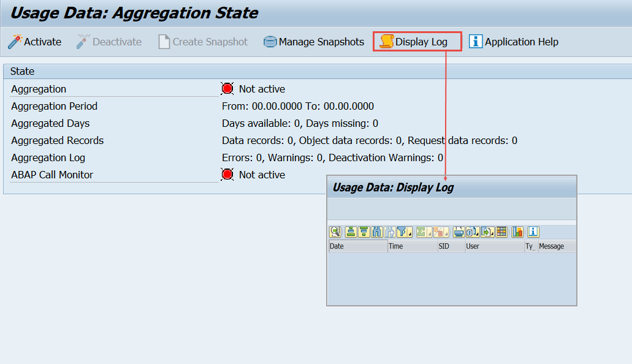Print the log using the printer icon
This screenshot has height=364, width=632.
459,232
